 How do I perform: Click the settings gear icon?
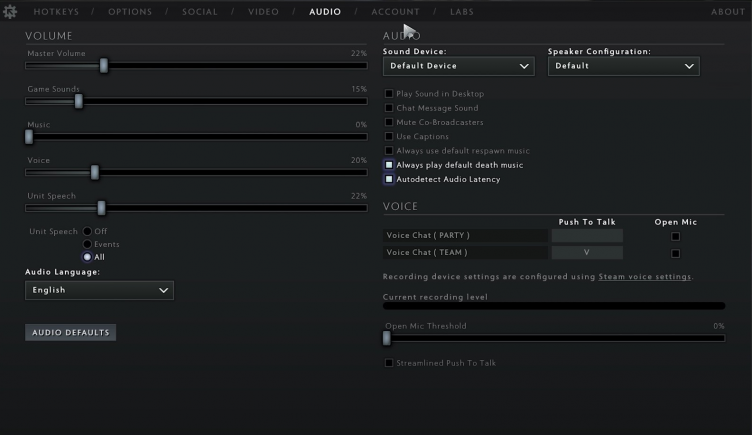pyautogui.click(x=11, y=11)
